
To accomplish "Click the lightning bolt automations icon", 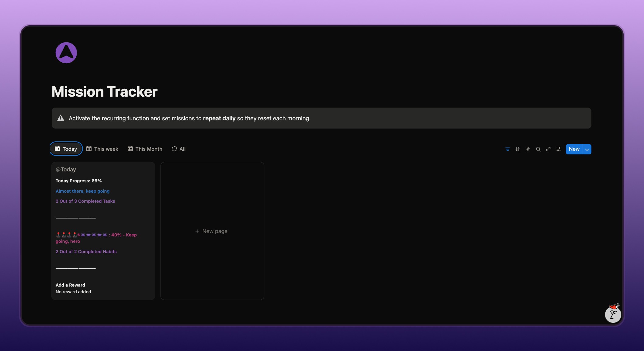I will click(528, 149).
